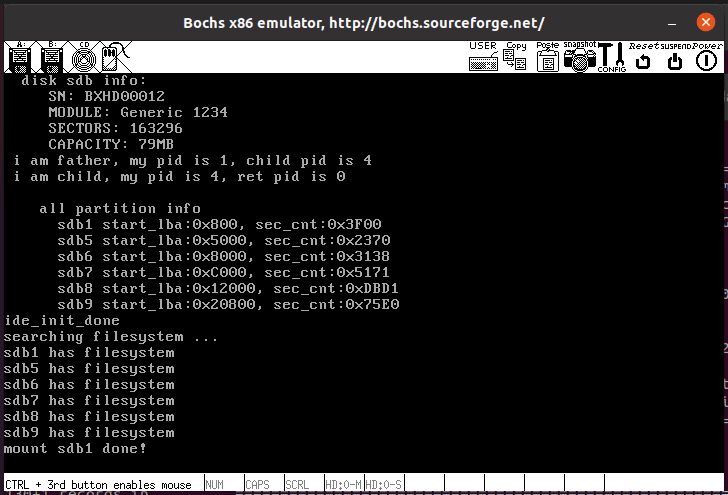Toggle the CD-ROM drive icon
The image size is (728, 495).
pyautogui.click(x=84, y=57)
